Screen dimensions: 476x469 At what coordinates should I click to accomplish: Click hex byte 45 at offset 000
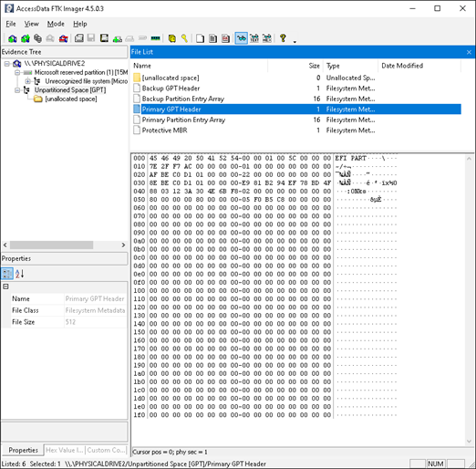click(153, 158)
